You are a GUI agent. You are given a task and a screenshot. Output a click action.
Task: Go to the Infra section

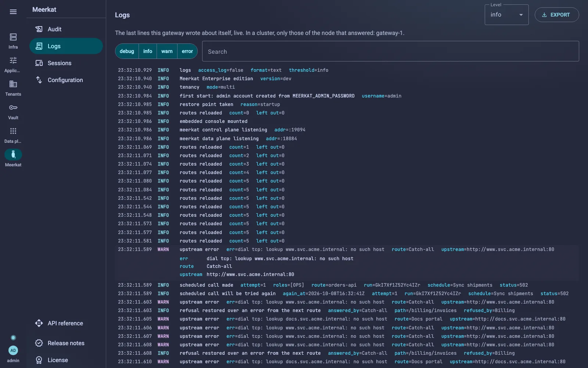13,40
